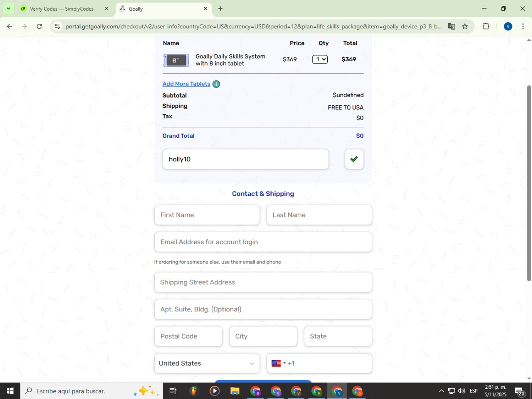Screen dimensions: 532x399
Task: Open the Chrome taskbar icon right of Chrome B
Action: pos(276,391)
